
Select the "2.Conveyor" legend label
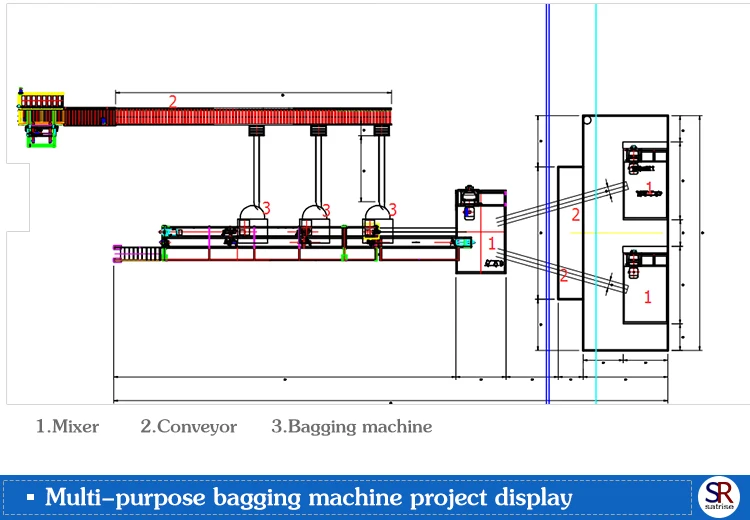click(188, 426)
